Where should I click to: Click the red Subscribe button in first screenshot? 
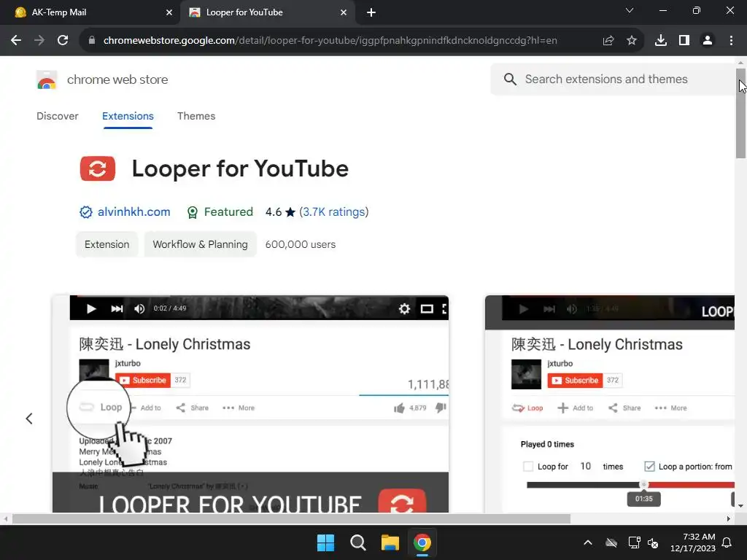pos(143,380)
